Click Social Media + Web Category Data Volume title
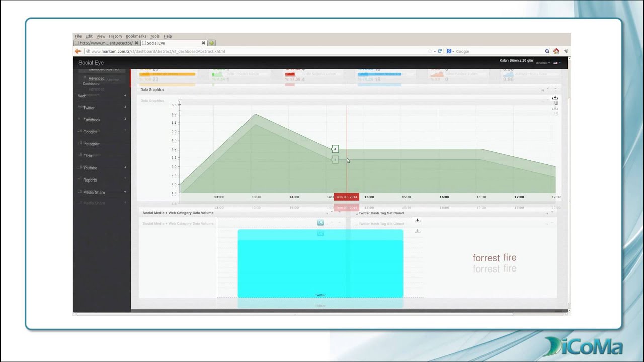This screenshot has width=644, height=362. coord(178,213)
